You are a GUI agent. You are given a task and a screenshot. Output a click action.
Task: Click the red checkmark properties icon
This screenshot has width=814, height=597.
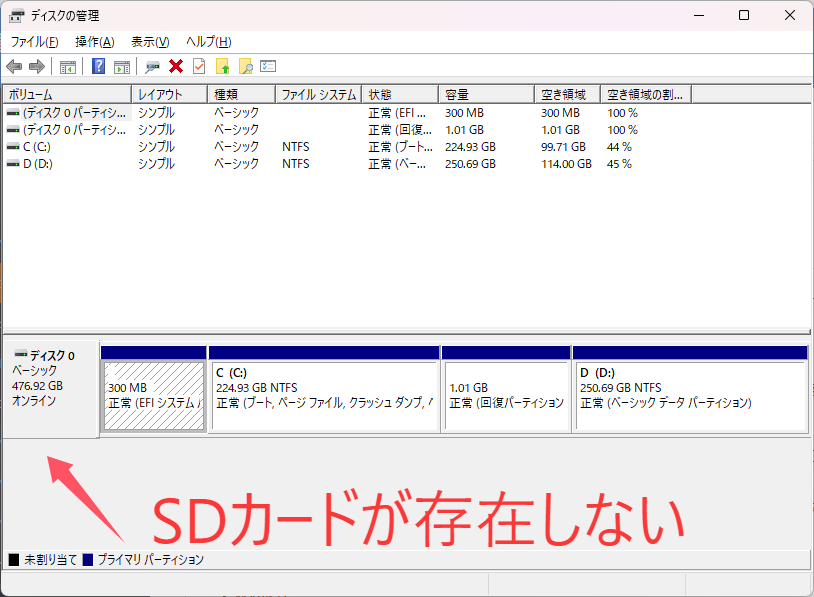(x=198, y=66)
